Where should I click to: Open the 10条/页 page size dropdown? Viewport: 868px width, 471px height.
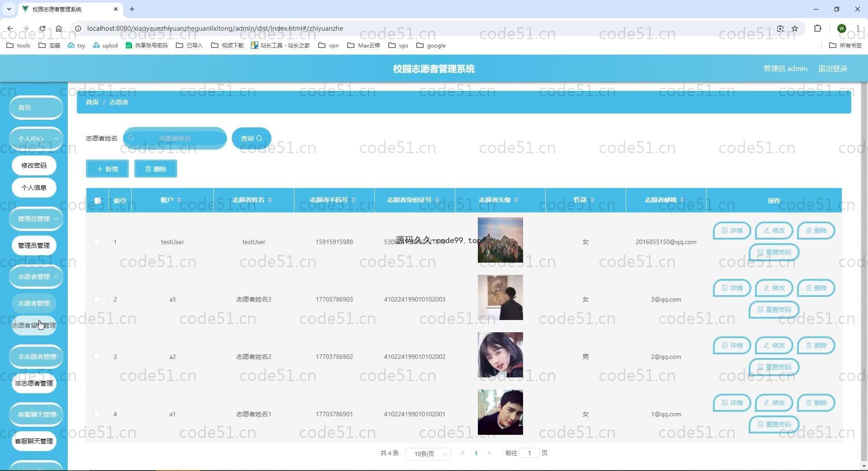pos(428,453)
